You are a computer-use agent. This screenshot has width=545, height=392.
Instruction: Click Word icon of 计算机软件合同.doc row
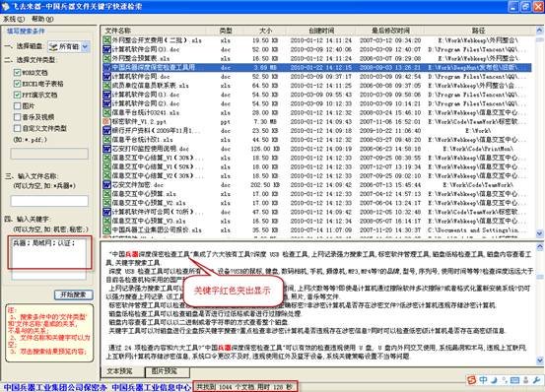pyautogui.click(x=106, y=77)
